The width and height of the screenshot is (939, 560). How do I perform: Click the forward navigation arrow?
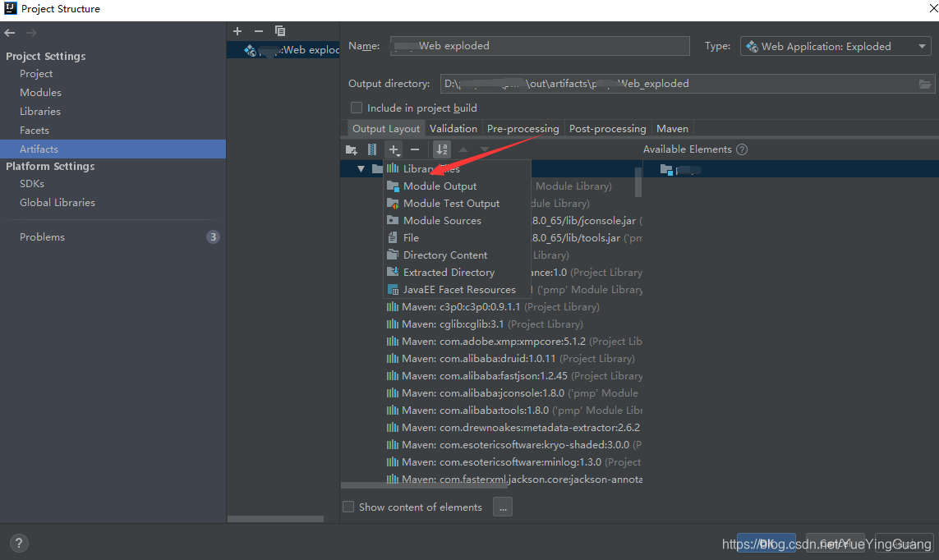(31, 33)
